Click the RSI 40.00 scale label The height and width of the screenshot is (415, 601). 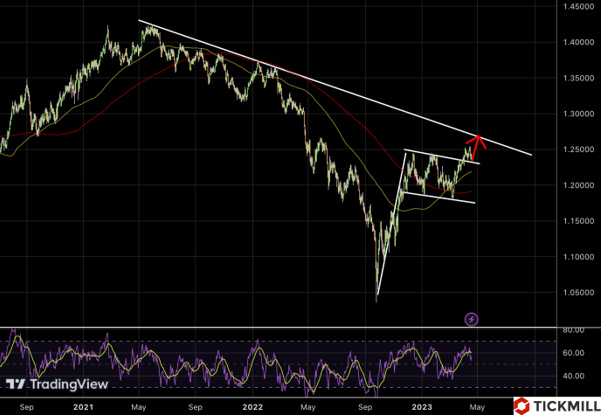tap(573, 376)
